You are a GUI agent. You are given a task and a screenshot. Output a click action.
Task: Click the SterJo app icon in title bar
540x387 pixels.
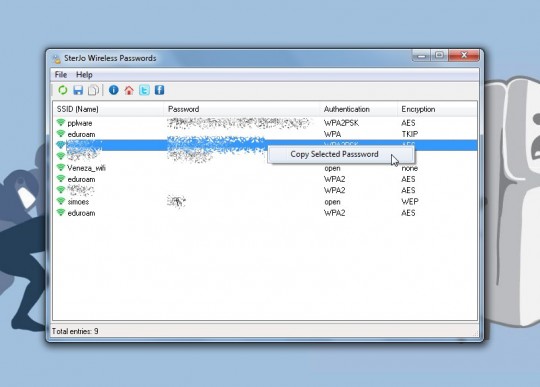point(57,59)
